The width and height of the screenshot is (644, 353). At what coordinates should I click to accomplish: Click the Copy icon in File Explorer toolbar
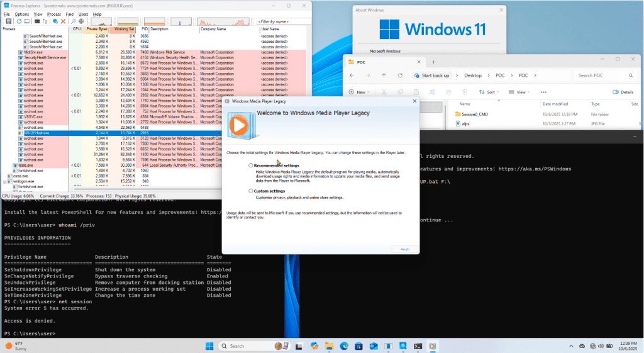pyautogui.click(x=400, y=92)
